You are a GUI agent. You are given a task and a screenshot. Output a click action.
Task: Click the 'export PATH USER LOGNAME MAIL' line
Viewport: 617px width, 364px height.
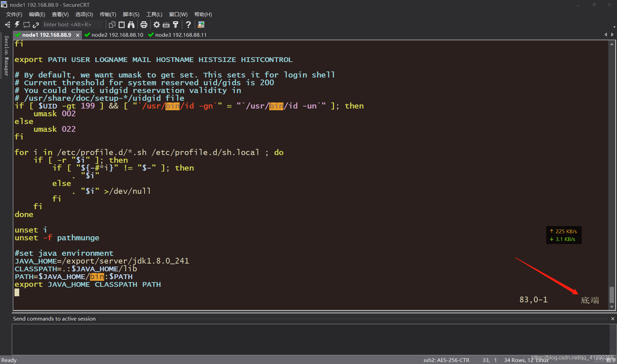point(153,60)
